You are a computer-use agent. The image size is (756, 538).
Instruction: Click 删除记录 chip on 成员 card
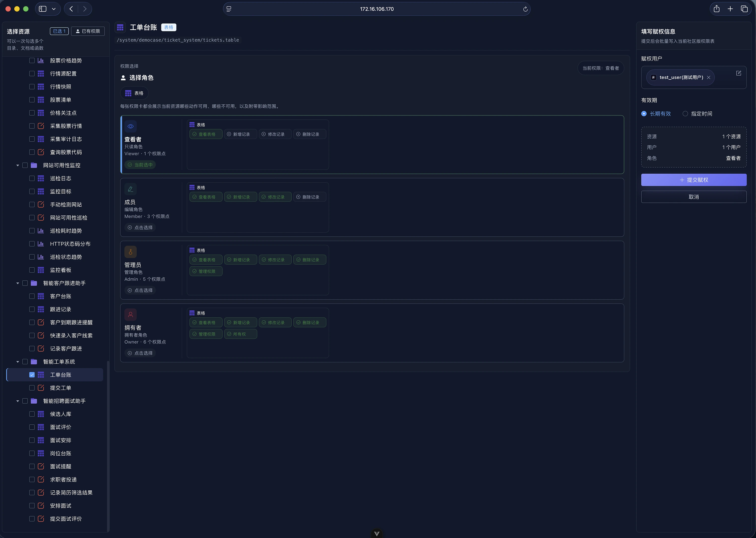click(x=309, y=197)
